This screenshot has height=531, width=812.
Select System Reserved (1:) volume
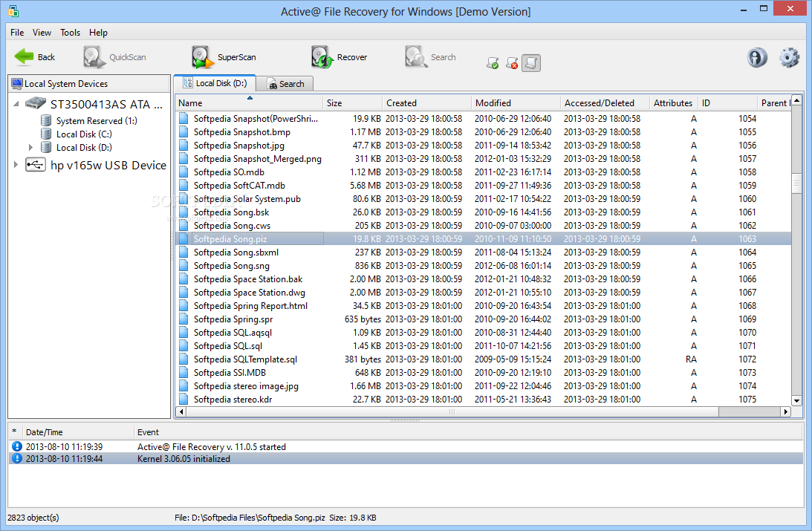(x=89, y=120)
